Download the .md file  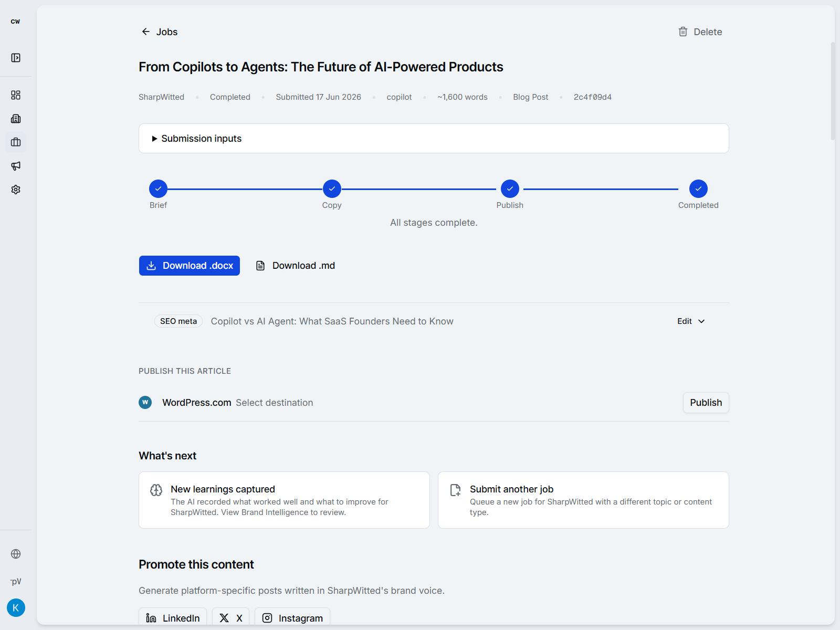click(x=296, y=266)
